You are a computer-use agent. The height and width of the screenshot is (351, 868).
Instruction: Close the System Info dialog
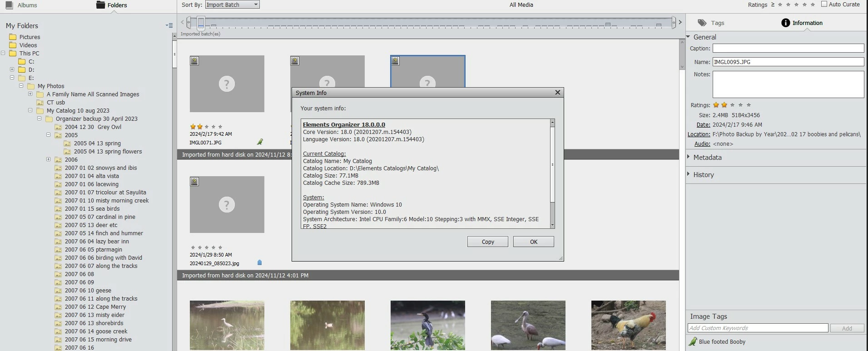click(558, 92)
